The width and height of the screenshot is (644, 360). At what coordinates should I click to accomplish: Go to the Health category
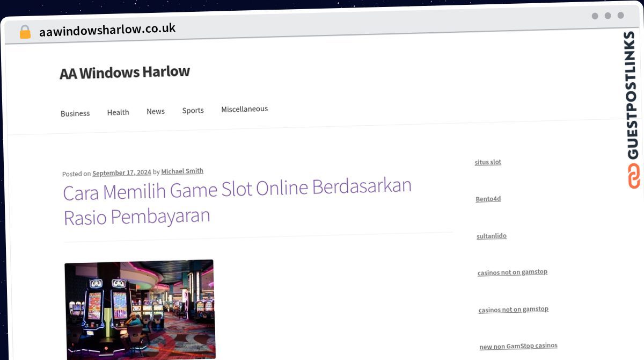click(118, 112)
